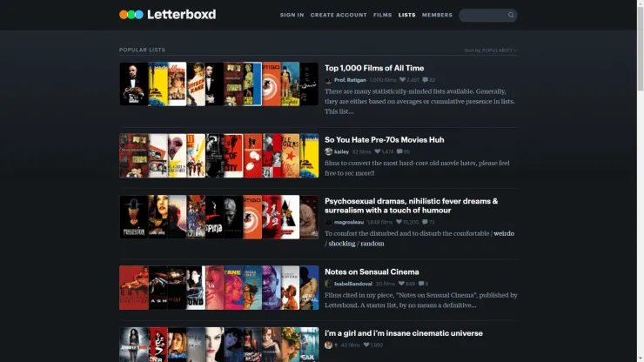This screenshot has height=362, width=644.
Task: Open the 'weirdo' tag link
Action: 506,233
